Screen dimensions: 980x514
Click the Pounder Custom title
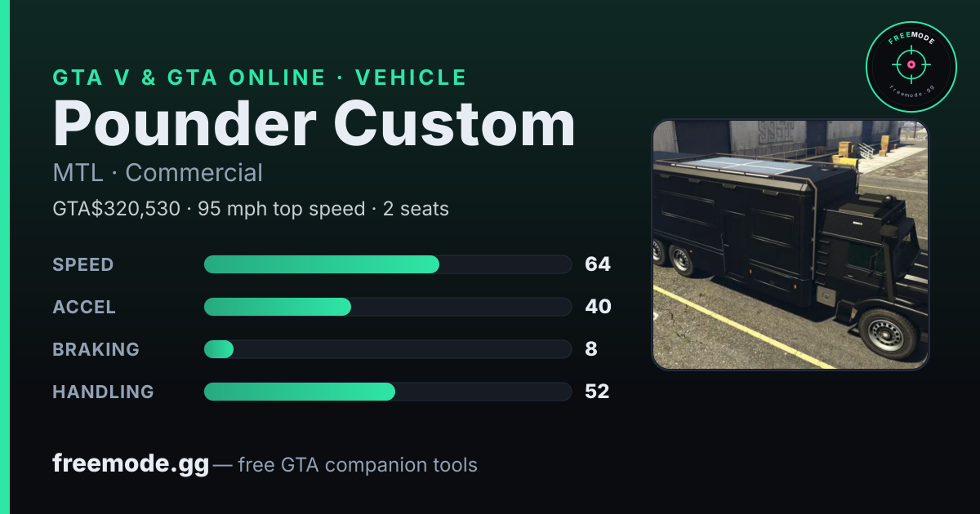(x=314, y=125)
